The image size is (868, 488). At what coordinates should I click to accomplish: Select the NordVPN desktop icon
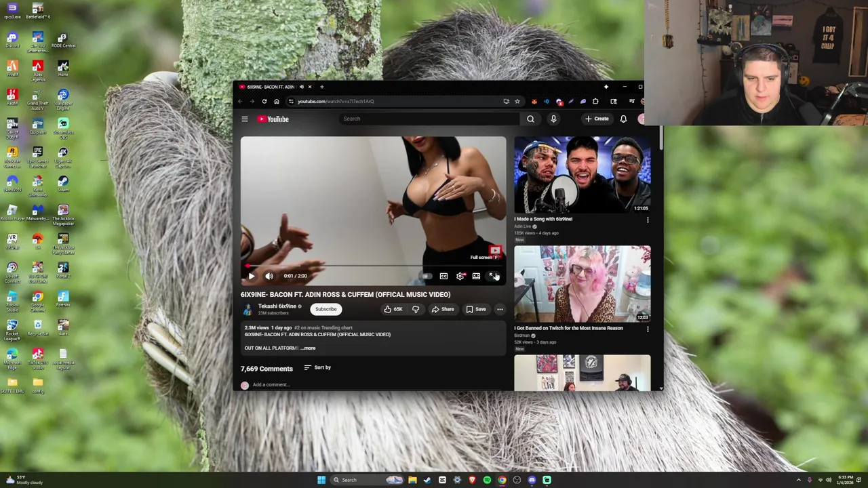(12, 183)
